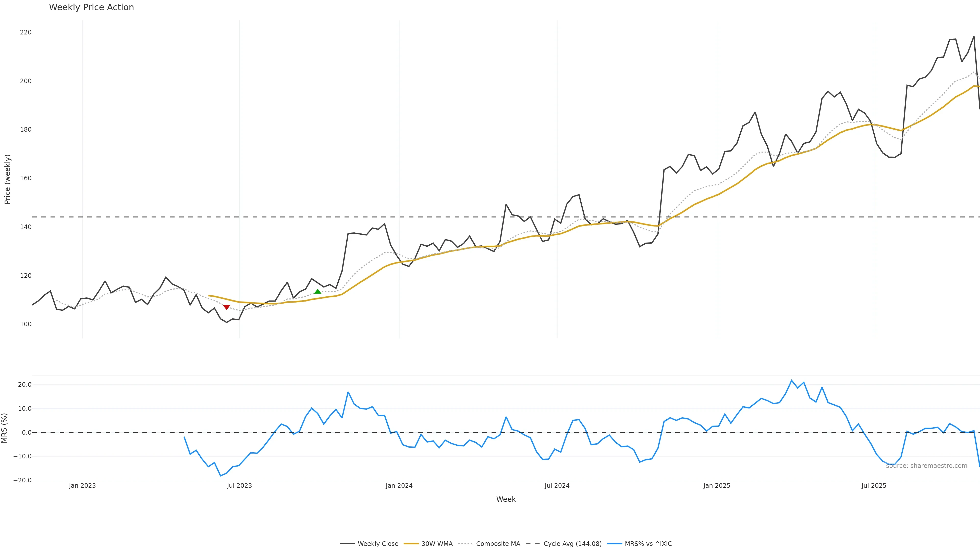Image resolution: width=980 pixels, height=551 pixels.
Task: Select the Jan 2024 x-axis label
Action: (399, 486)
